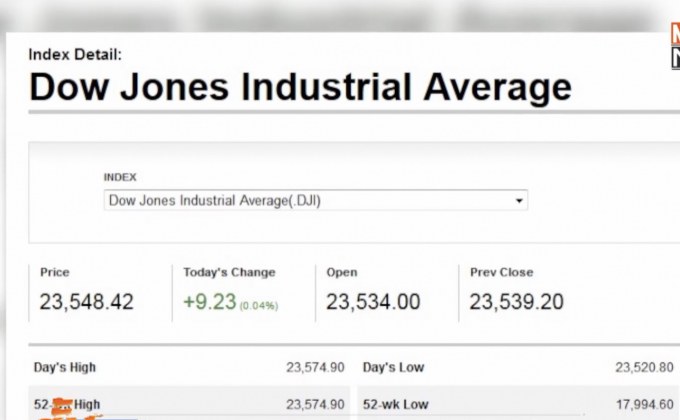680x420 pixels.
Task: Click the dropdown arrow in the INDEX selector
Action: (519, 201)
